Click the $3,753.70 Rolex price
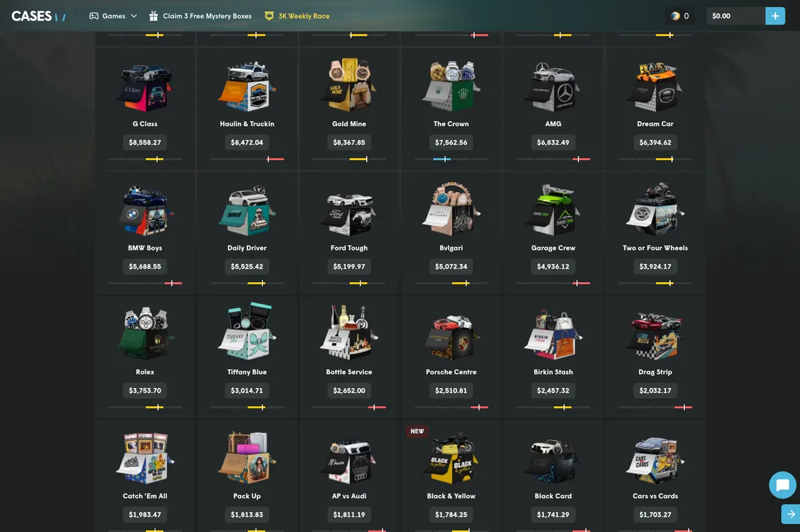This screenshot has width=800, height=532. coord(145,390)
